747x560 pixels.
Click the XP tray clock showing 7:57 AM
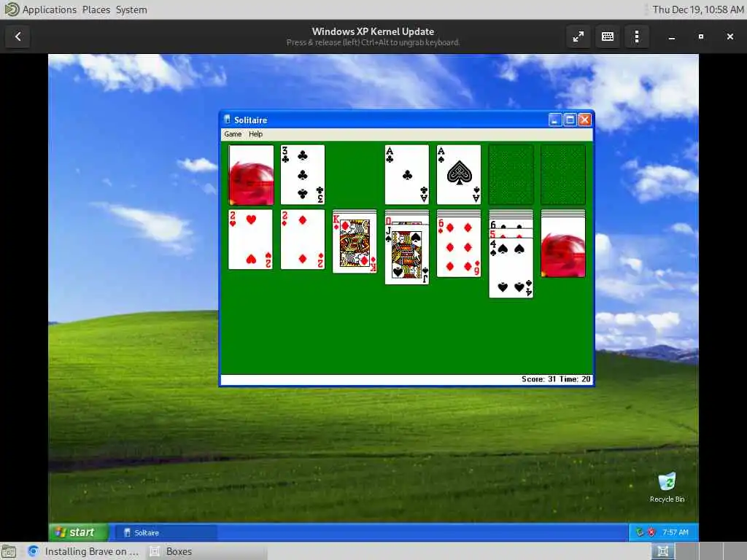point(675,532)
